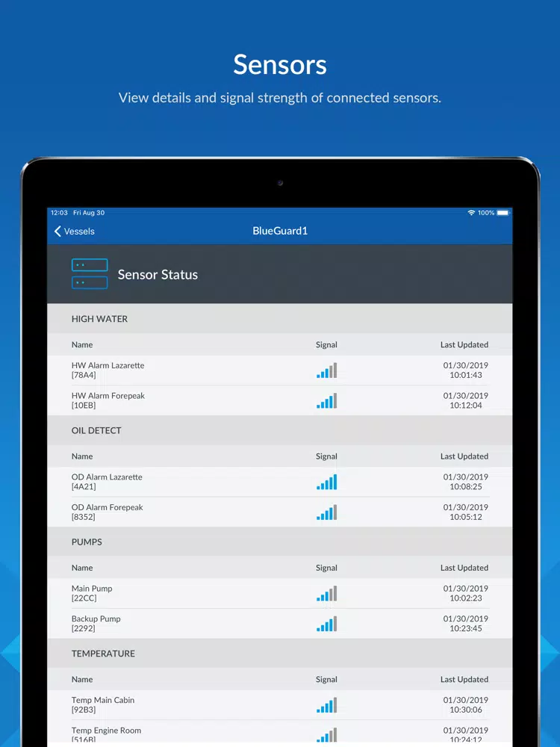Select the Temp Main Cabin [92B3] name
Image resolution: width=560 pixels, height=747 pixels.
click(x=103, y=704)
